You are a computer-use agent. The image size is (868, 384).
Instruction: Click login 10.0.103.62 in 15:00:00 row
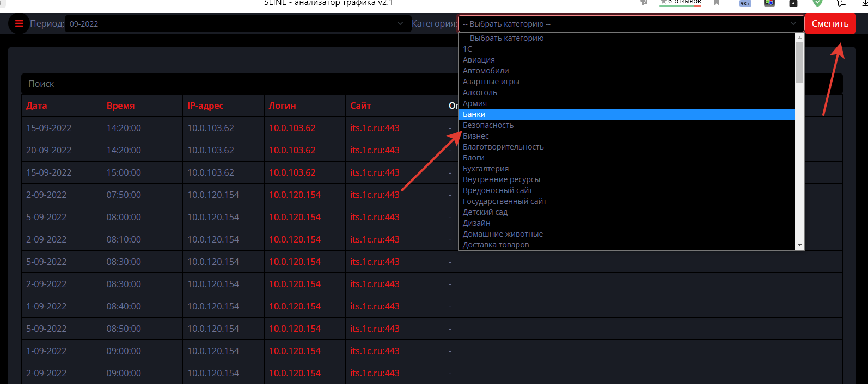[292, 172]
